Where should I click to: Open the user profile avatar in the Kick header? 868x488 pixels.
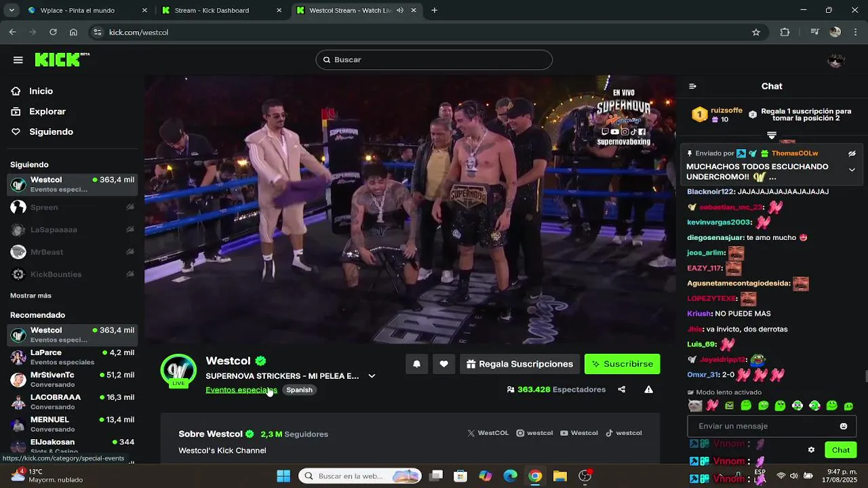(x=836, y=60)
